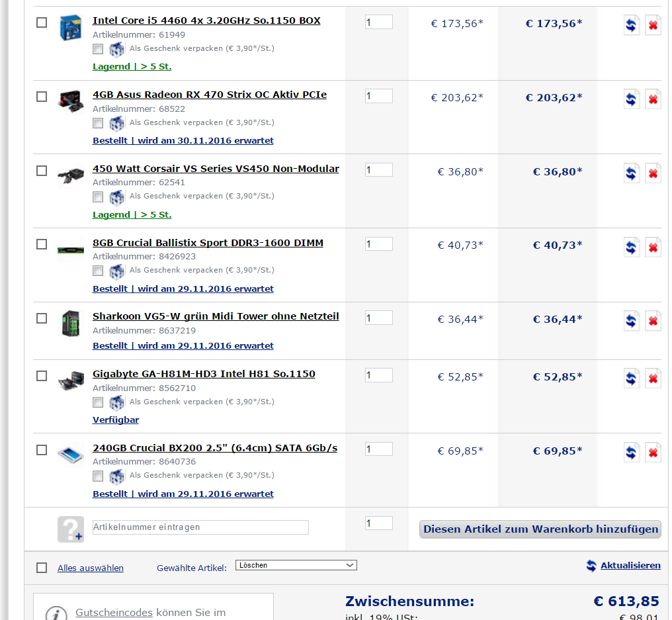672x620 pixels.
Task: Open the Gigabyte motherboard thumbnail
Action: pyautogui.click(x=71, y=380)
